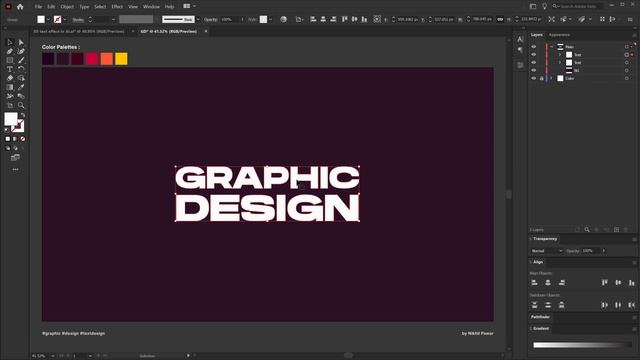Screen dimensions: 640x360
Task: Click the orange palette swatch
Action: tap(107, 59)
